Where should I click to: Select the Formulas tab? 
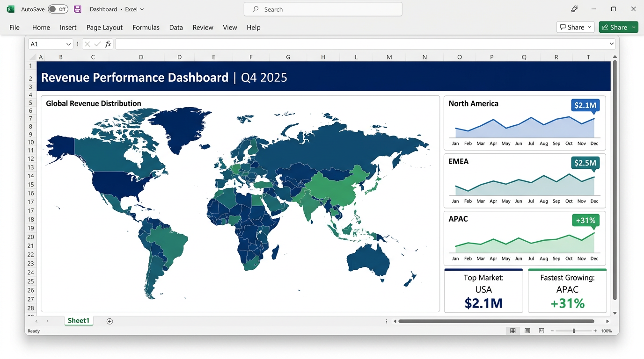(x=146, y=28)
